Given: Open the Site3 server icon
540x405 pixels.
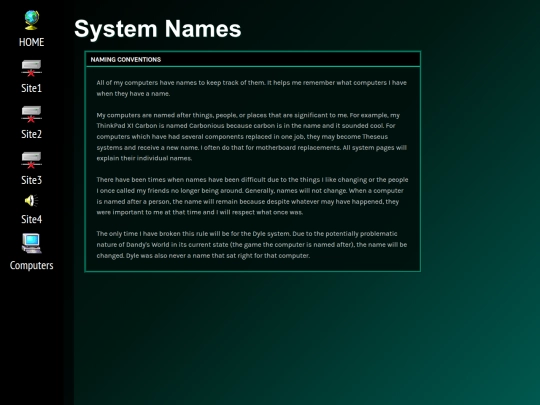Looking at the screenshot, I should (x=31, y=160).
